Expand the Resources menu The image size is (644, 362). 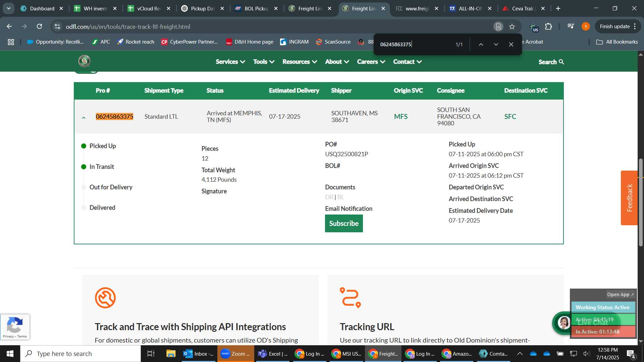[x=300, y=62]
